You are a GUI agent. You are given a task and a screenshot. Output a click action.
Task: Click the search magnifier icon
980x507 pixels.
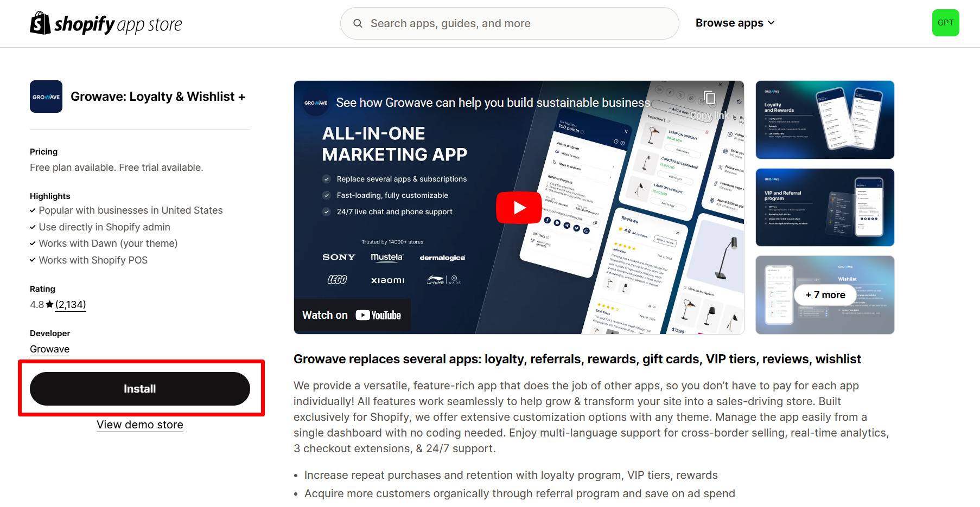pos(358,23)
